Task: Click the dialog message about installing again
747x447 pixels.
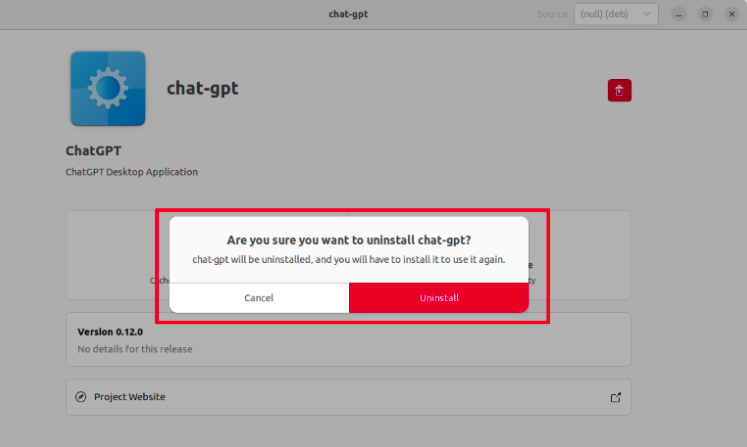Action: [x=349, y=260]
